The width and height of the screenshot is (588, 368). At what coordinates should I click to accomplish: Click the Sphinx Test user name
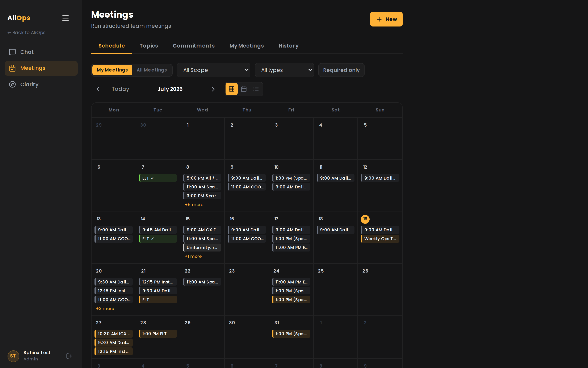[37, 352]
